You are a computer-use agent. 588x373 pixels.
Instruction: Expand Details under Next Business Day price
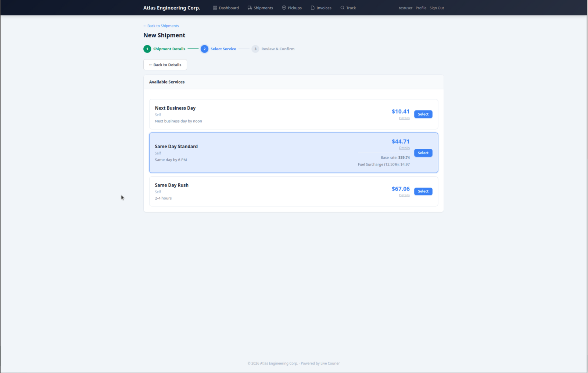[404, 118]
